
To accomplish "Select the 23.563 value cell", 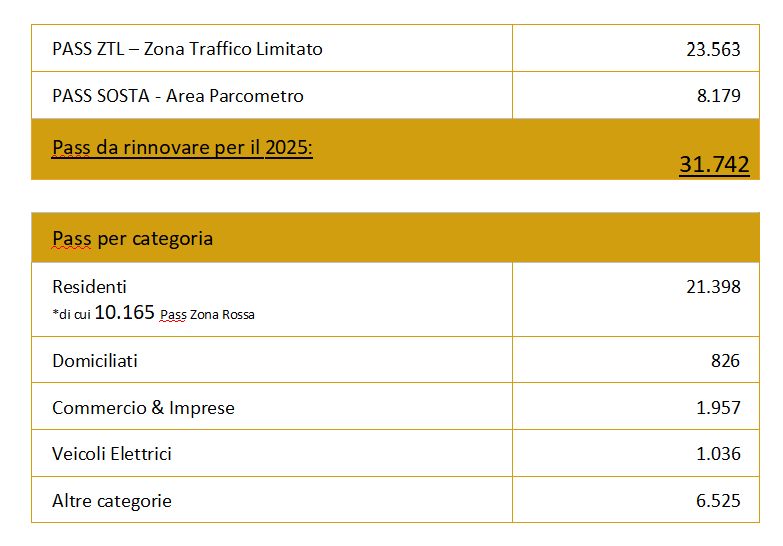I will coord(713,49).
